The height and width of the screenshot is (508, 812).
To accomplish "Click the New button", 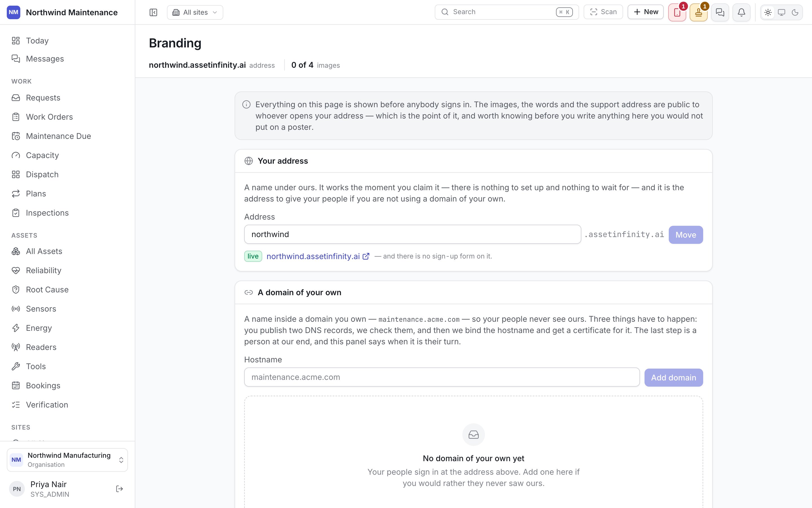I will click(646, 12).
